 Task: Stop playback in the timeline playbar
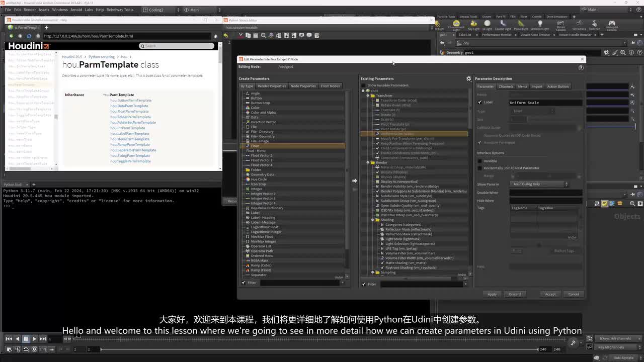coord(26,339)
